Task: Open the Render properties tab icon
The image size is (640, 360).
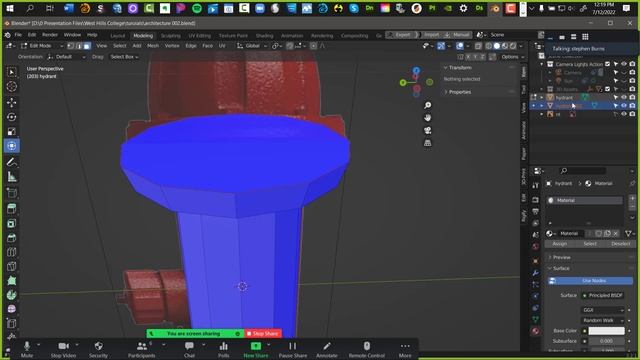Action: (535, 200)
